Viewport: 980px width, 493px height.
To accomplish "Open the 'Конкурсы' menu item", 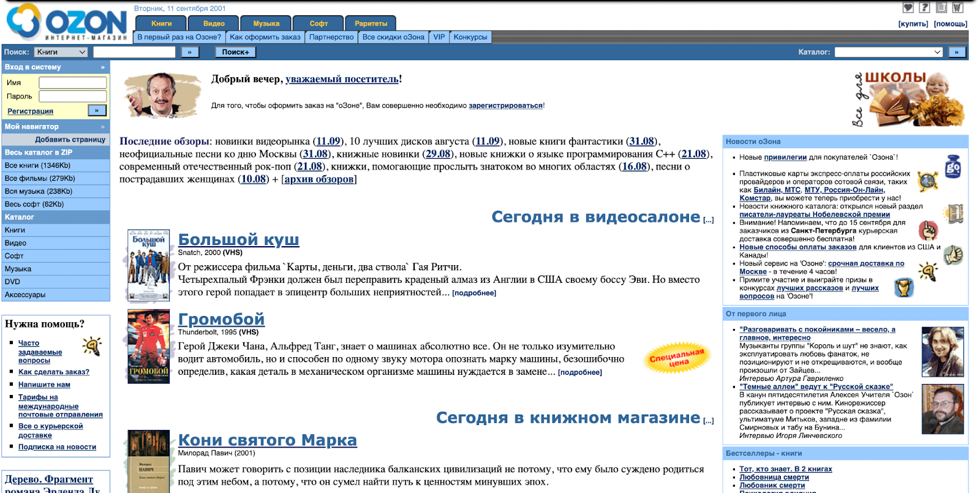I will tap(470, 37).
